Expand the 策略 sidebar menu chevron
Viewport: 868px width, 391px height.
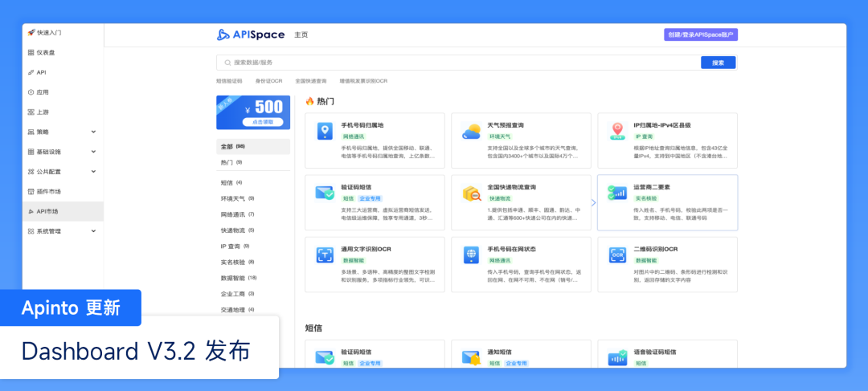pyautogui.click(x=93, y=132)
